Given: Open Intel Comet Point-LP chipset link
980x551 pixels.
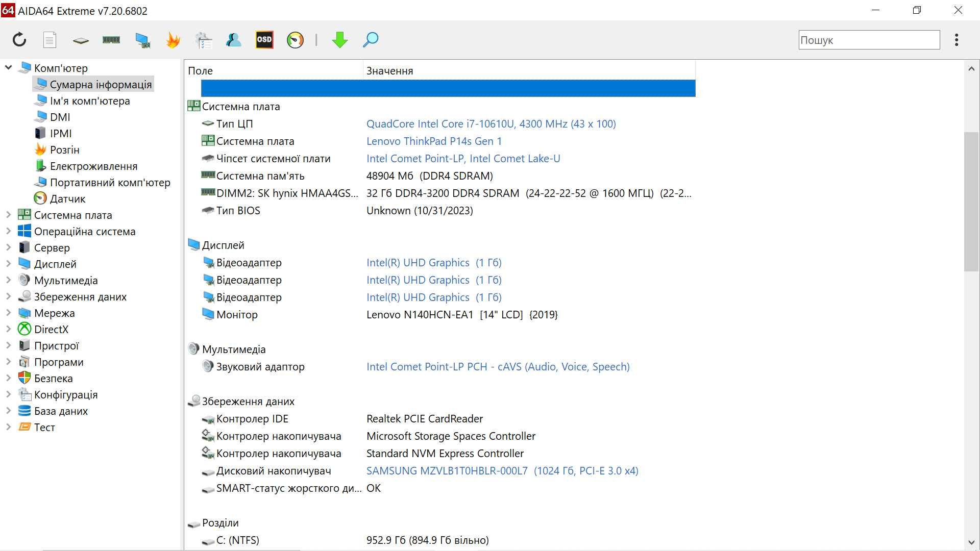Looking at the screenshot, I should [x=463, y=159].
